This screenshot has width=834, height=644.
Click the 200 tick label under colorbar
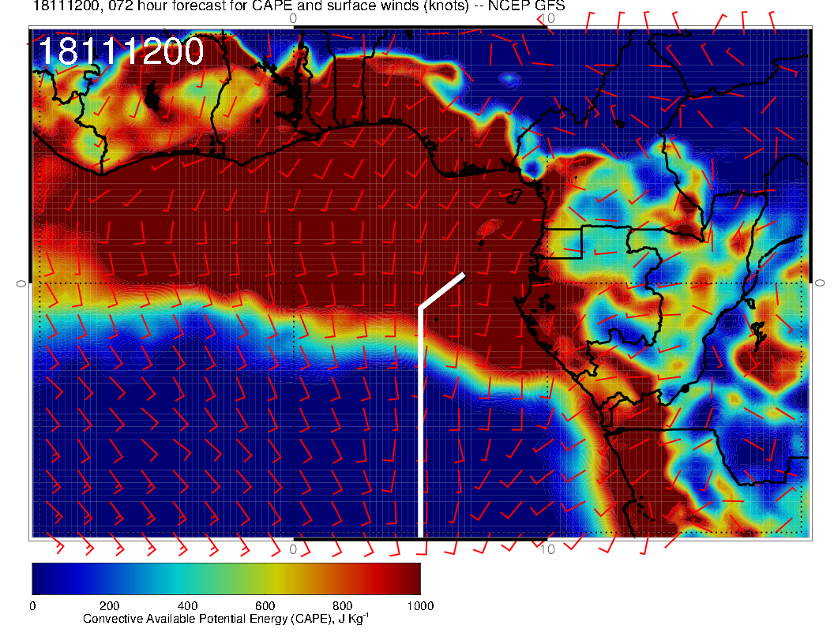click(x=110, y=606)
